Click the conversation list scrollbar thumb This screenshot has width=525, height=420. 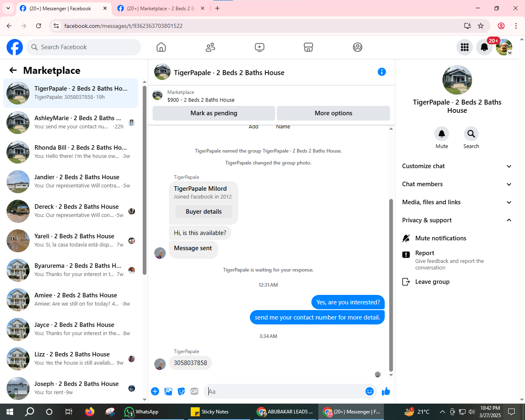click(144, 180)
